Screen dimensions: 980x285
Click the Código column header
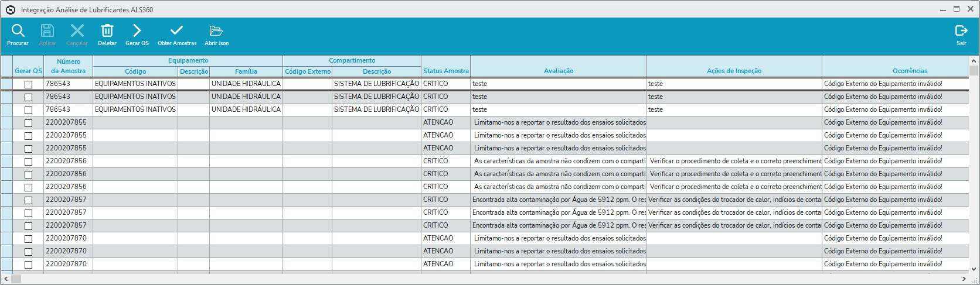point(135,71)
